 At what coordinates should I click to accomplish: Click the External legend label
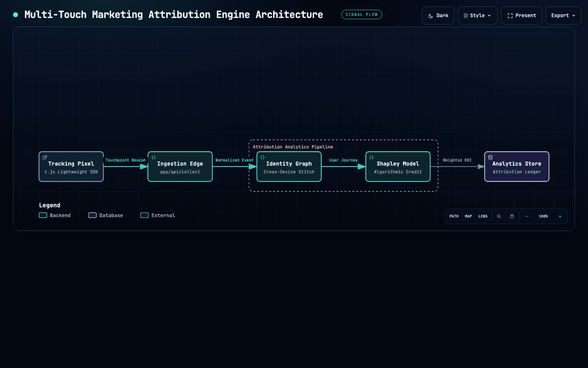click(163, 215)
